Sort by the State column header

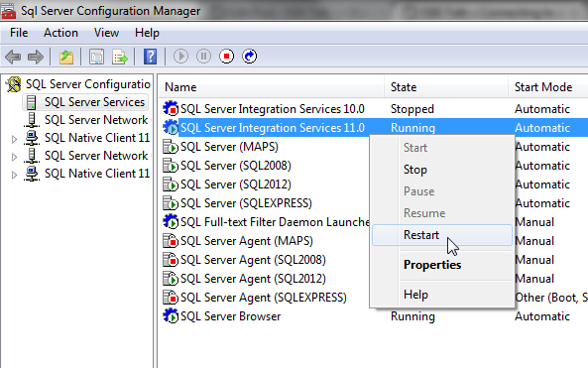[446, 87]
